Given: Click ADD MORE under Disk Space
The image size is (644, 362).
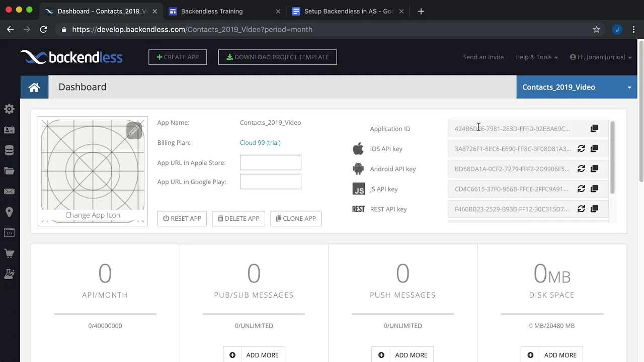Looking at the screenshot, I should pos(552,355).
